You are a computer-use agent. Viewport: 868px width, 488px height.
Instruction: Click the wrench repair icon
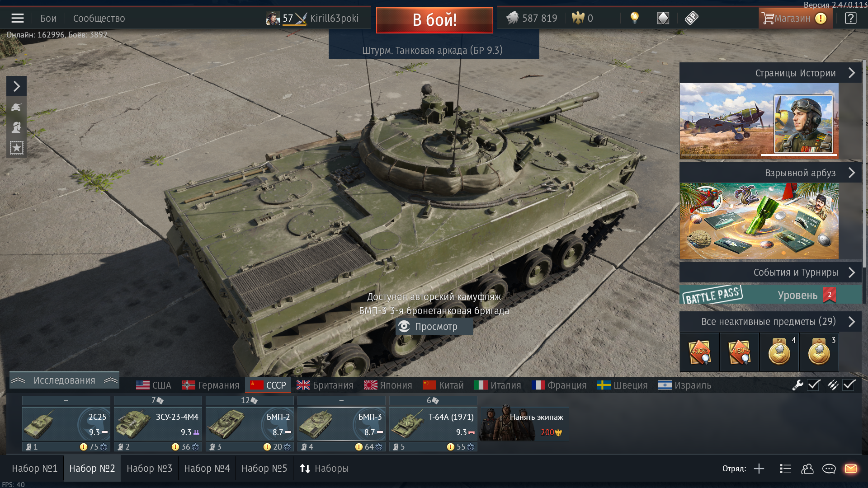point(797,385)
